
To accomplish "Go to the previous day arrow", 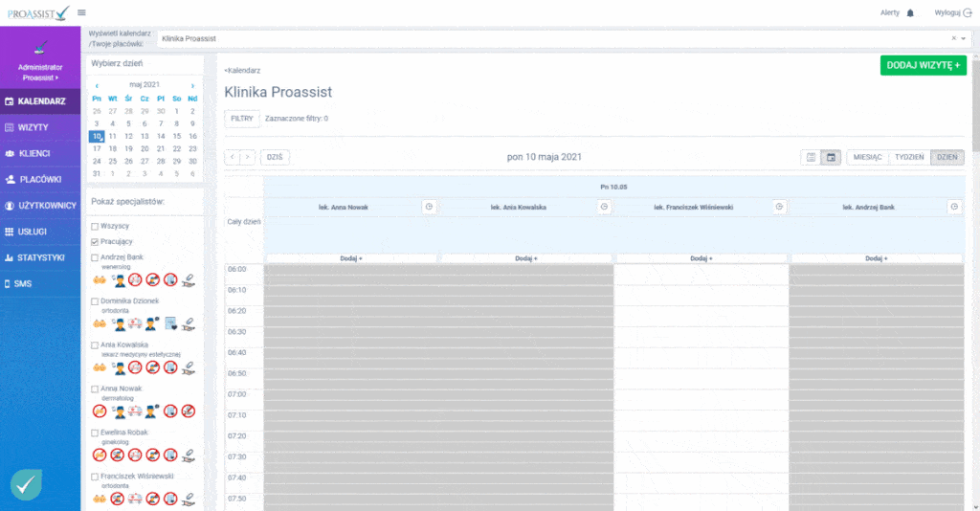I will pyautogui.click(x=233, y=158).
